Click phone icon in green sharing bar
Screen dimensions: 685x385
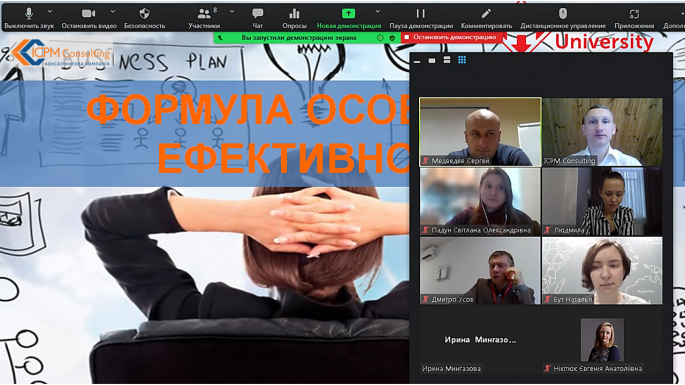(220, 38)
